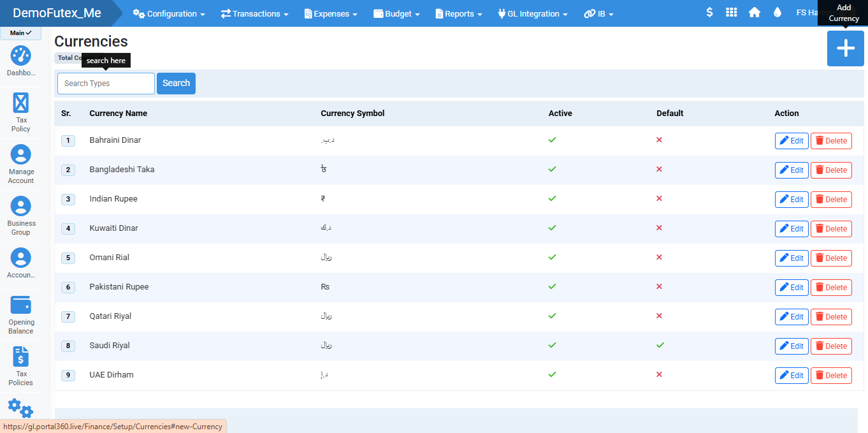The image size is (868, 433).
Task: Open Manage Account in the sidebar
Action: (21, 165)
